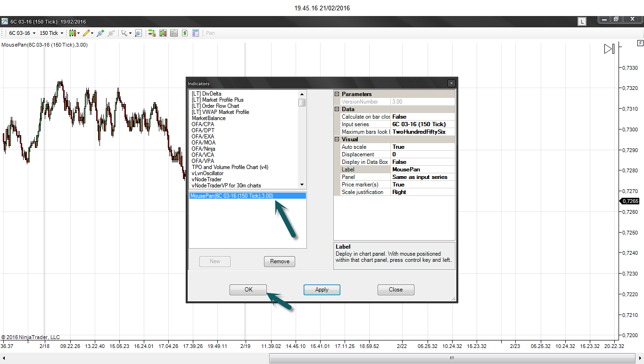Click the greyed zoom out magnifier icon
The height and width of the screenshot is (364, 644).
[x=111, y=33]
